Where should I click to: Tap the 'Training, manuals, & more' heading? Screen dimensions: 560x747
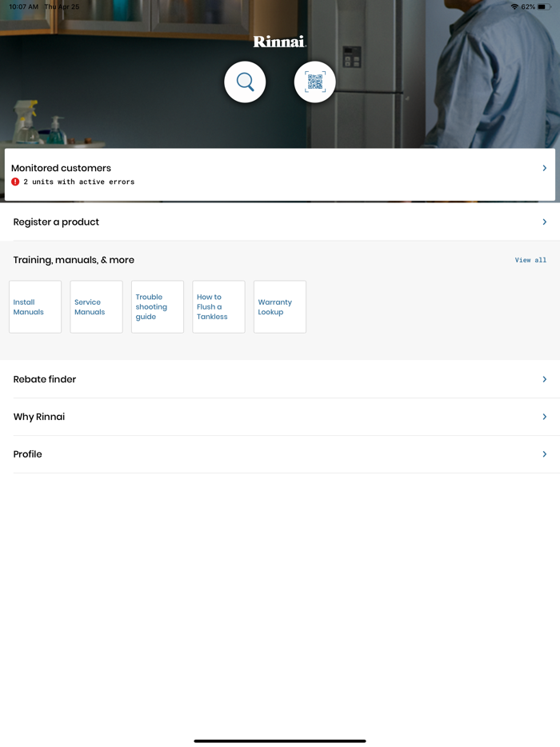pyautogui.click(x=74, y=260)
